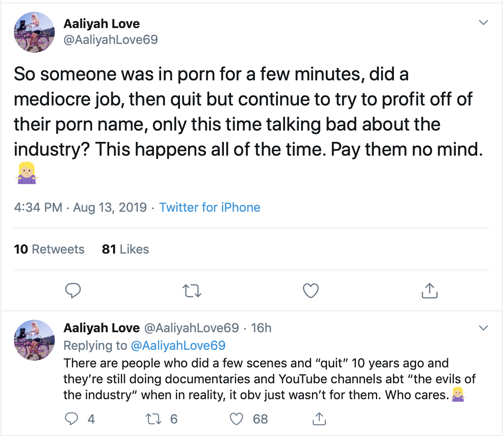View the 10 Retweets list
The width and height of the screenshot is (504, 436).
[x=49, y=249]
